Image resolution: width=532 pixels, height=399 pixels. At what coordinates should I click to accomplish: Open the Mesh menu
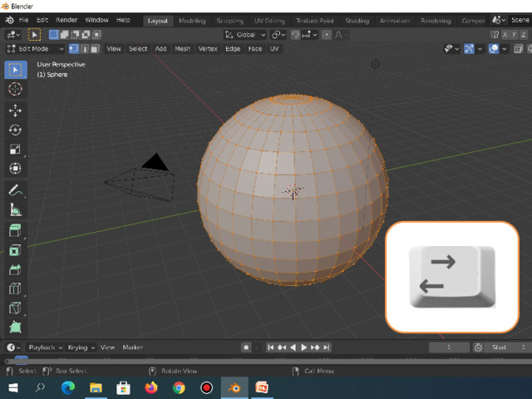[x=182, y=49]
